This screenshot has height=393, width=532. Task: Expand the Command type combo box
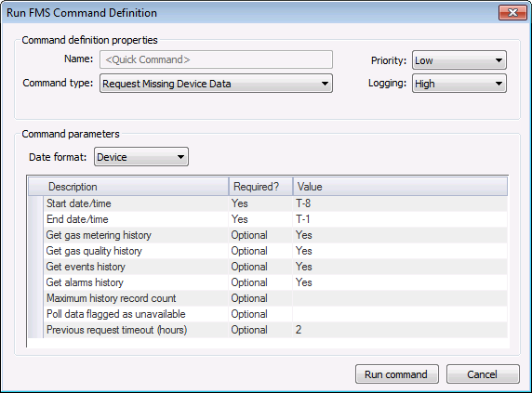(216, 84)
